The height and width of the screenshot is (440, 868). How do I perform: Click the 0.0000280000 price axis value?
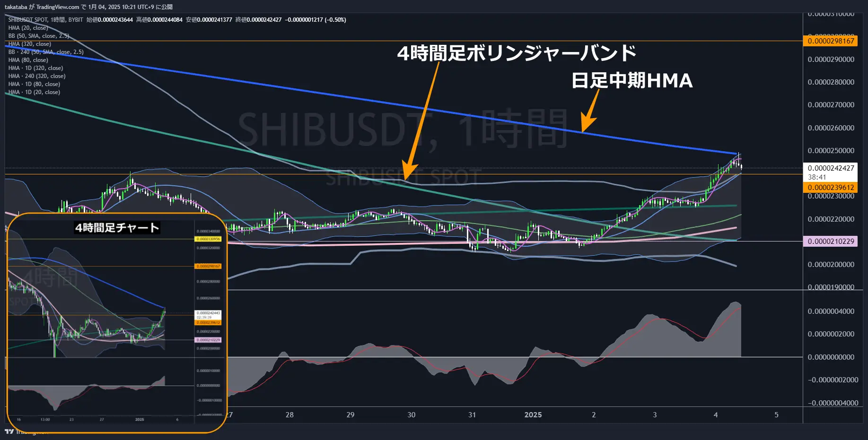click(x=831, y=82)
